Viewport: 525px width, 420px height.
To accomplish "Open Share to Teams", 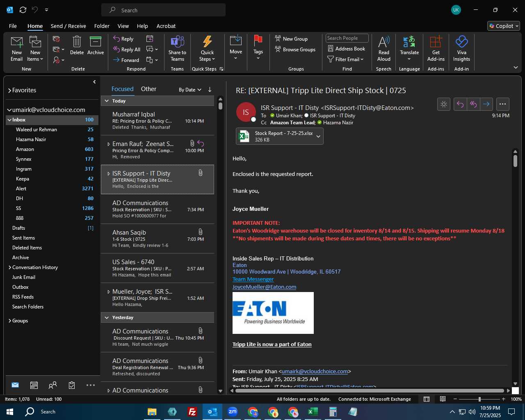I will click(177, 48).
